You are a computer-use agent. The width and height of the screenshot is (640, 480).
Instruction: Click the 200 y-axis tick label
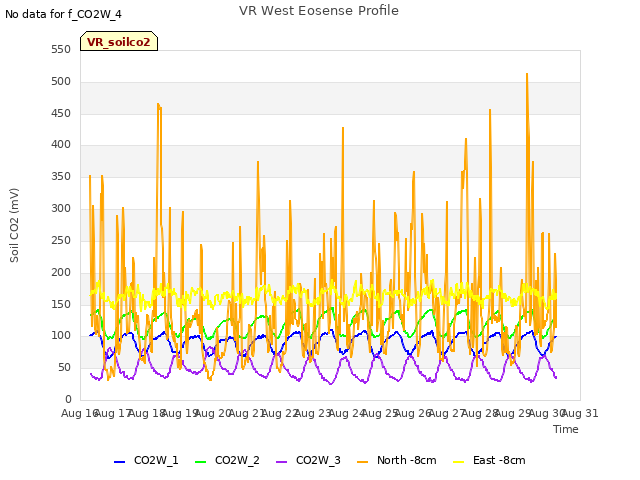61,272
